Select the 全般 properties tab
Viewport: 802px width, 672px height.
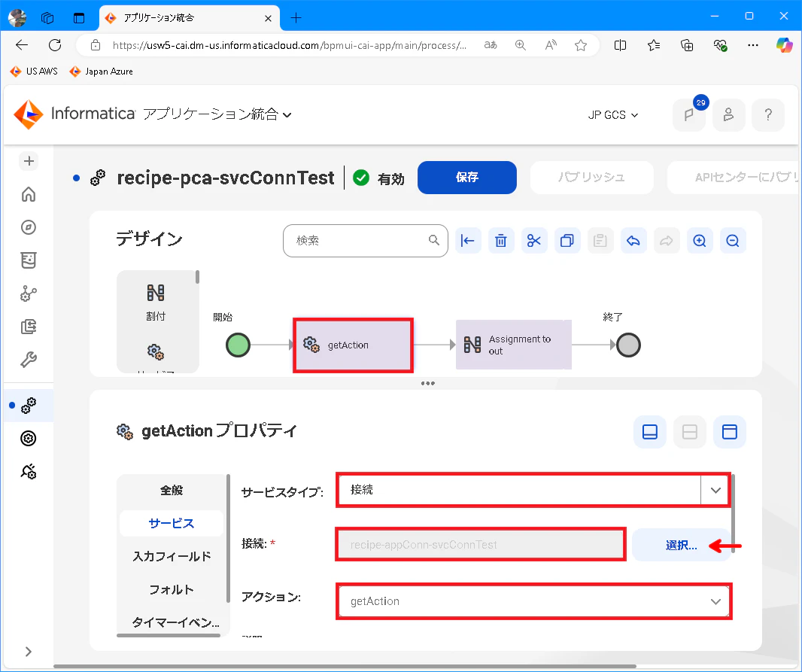coord(172,491)
